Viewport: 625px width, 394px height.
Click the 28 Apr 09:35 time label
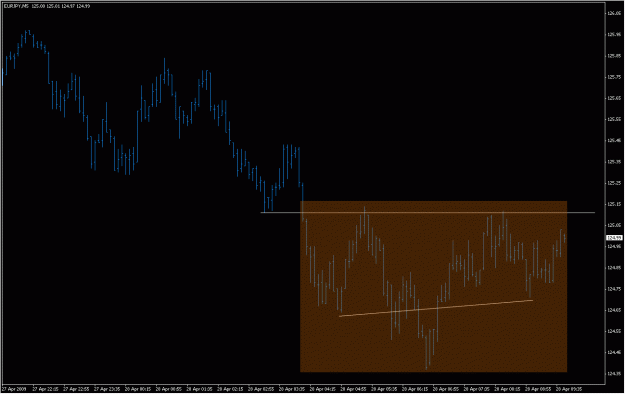(570, 389)
